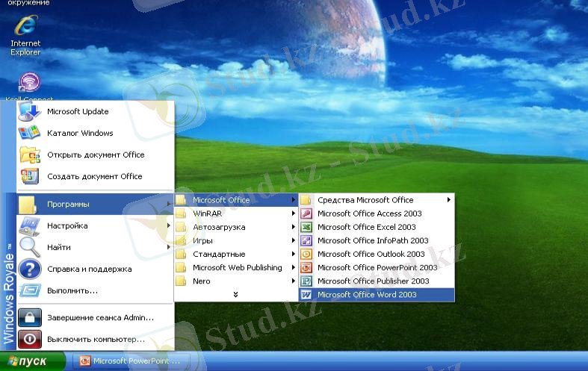This screenshot has width=588, height=371.
Task: Select Microsoft Office programs folder
Action: (236, 200)
